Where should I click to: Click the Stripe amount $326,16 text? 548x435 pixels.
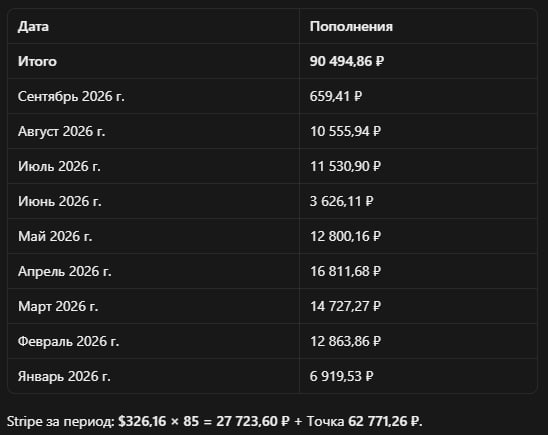tap(142, 421)
